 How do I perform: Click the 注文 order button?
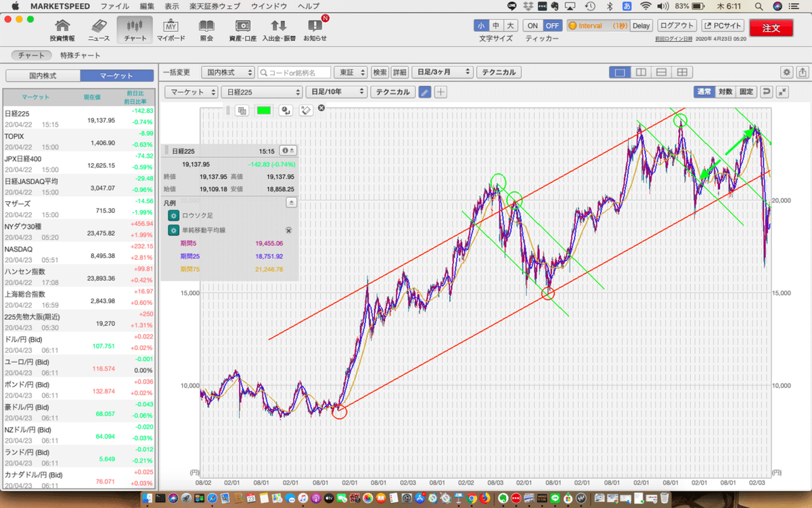pyautogui.click(x=771, y=28)
